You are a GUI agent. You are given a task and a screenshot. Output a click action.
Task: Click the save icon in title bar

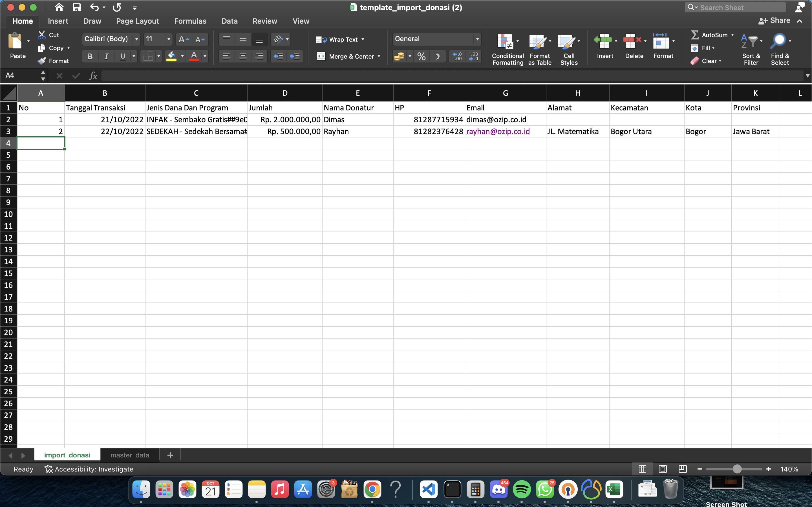click(76, 7)
